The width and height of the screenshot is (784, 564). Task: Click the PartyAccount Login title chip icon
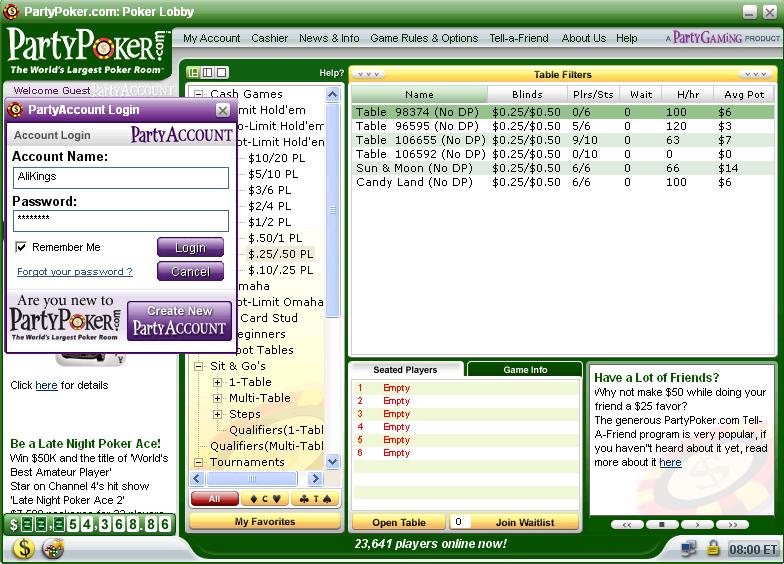pos(15,110)
